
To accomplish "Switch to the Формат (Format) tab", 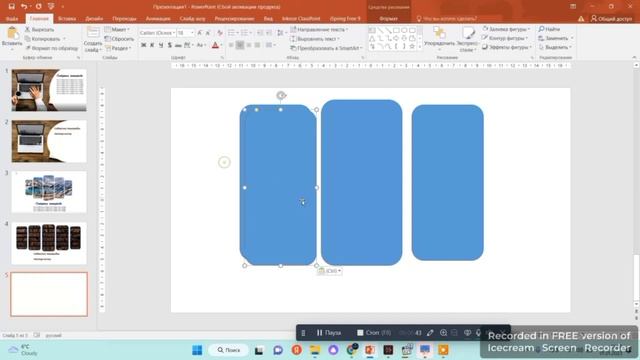I will coord(389,19).
